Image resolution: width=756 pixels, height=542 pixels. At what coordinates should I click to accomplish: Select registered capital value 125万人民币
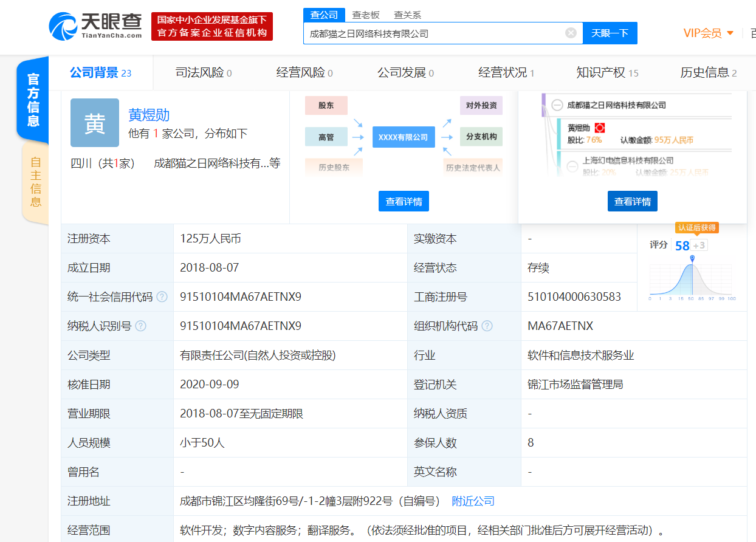[x=210, y=239]
